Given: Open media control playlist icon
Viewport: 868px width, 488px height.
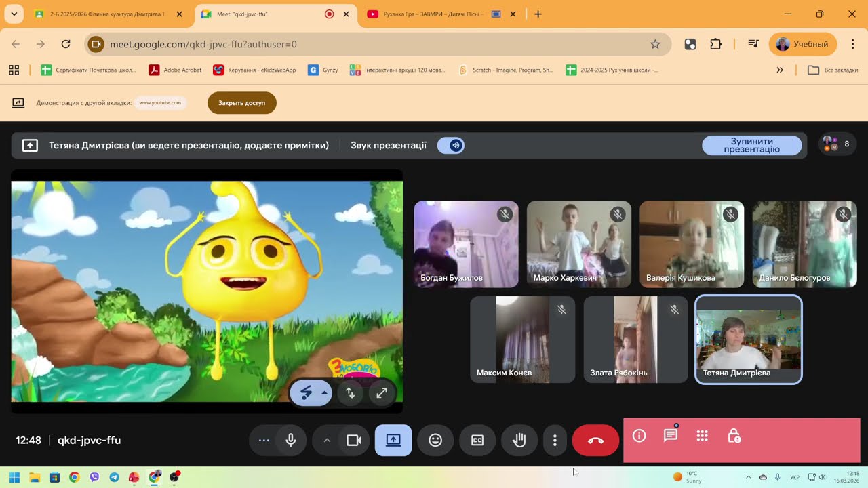Looking at the screenshot, I should click(753, 44).
